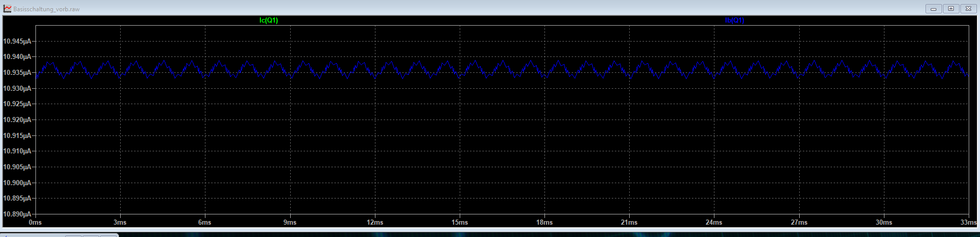Minimize the waveform window
This screenshot has width=980, height=237.
tap(933, 9)
